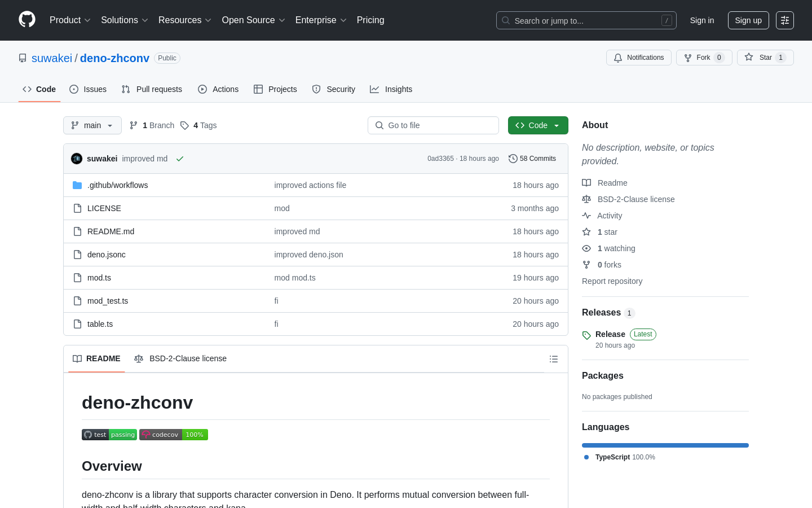
Task: Select the README tab in file viewer
Action: pos(96,358)
